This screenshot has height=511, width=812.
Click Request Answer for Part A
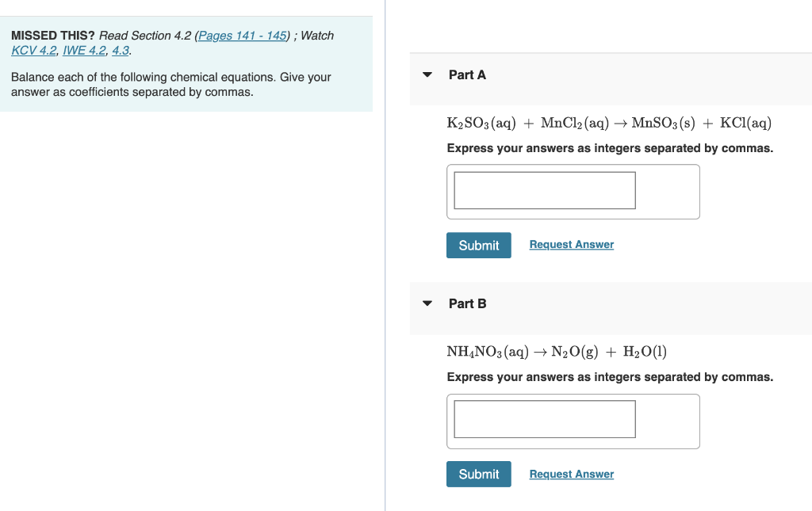pyautogui.click(x=571, y=244)
